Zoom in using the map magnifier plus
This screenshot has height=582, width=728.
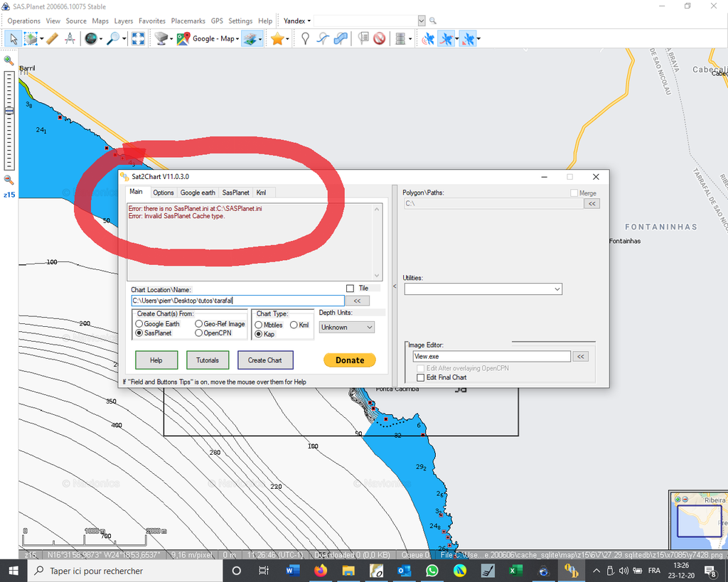[9, 60]
